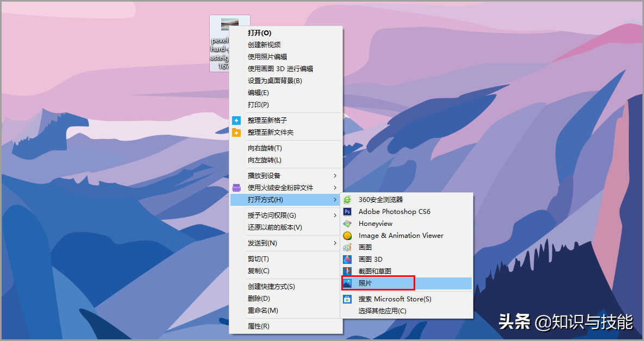
Task: Click the 画图 3D icon
Action: pyautogui.click(x=347, y=260)
